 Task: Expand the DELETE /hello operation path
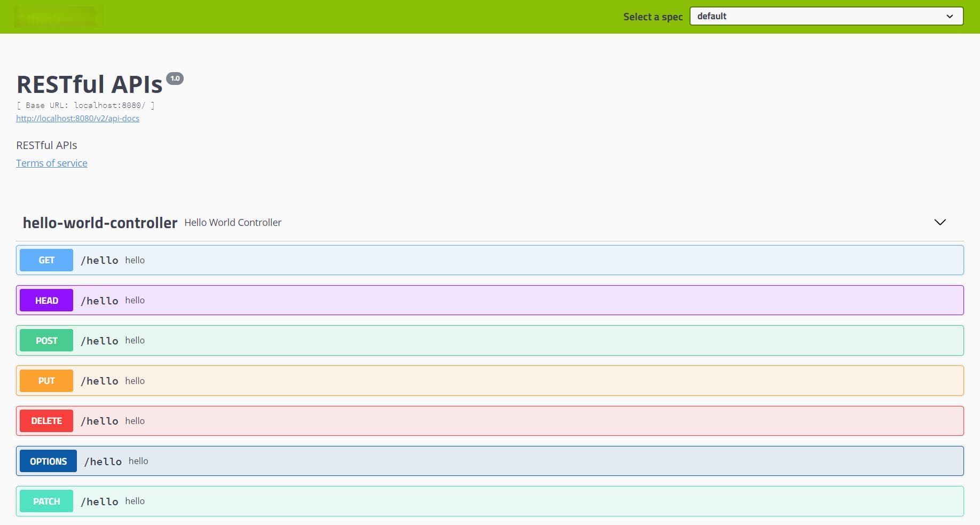[99, 421]
